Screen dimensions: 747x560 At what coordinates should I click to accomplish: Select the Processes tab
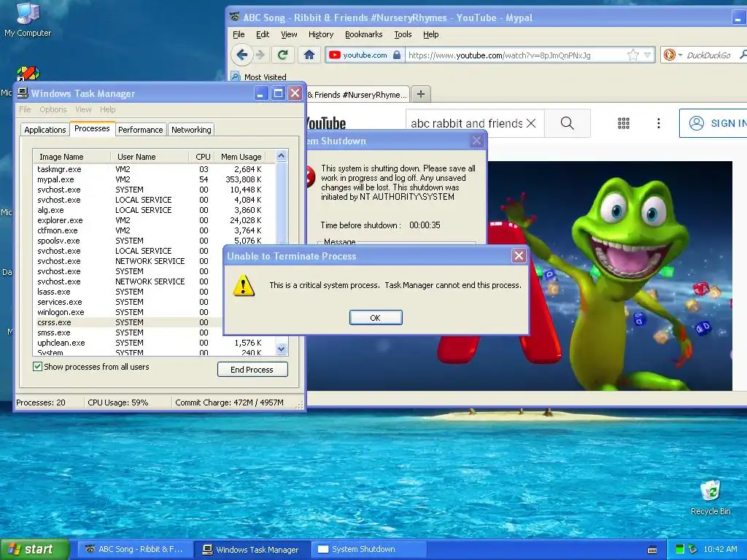92,128
